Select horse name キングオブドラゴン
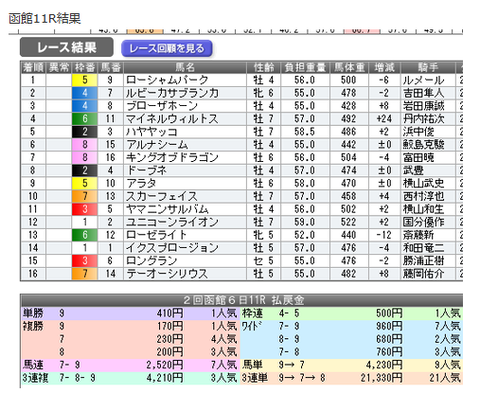 pyautogui.click(x=172, y=157)
